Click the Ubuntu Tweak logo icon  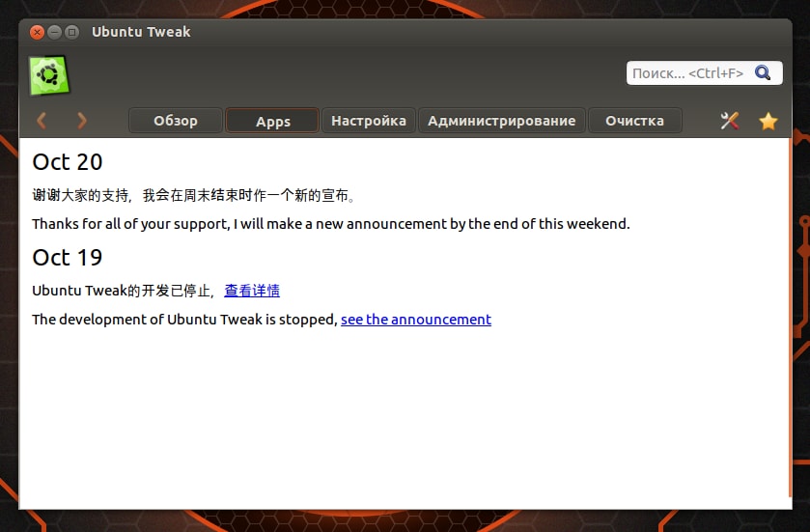(x=49, y=75)
